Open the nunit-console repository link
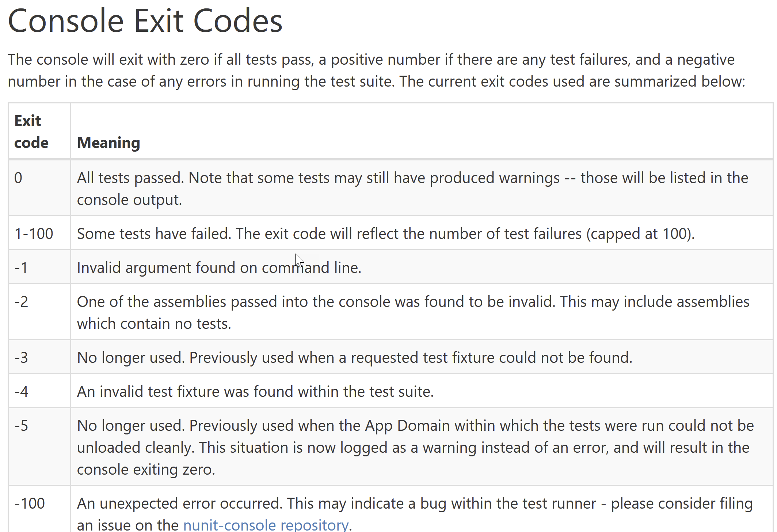Viewport: 777px width, 532px height. pyautogui.click(x=266, y=525)
